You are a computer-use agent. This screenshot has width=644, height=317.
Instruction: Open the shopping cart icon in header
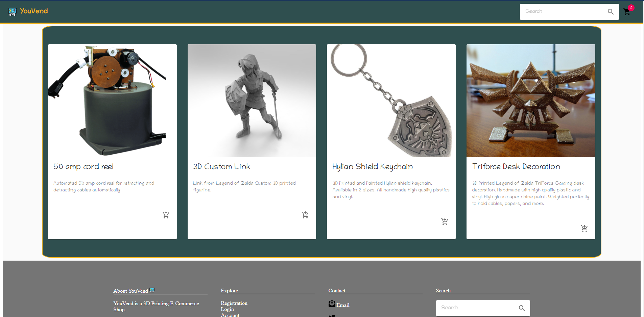tap(627, 12)
